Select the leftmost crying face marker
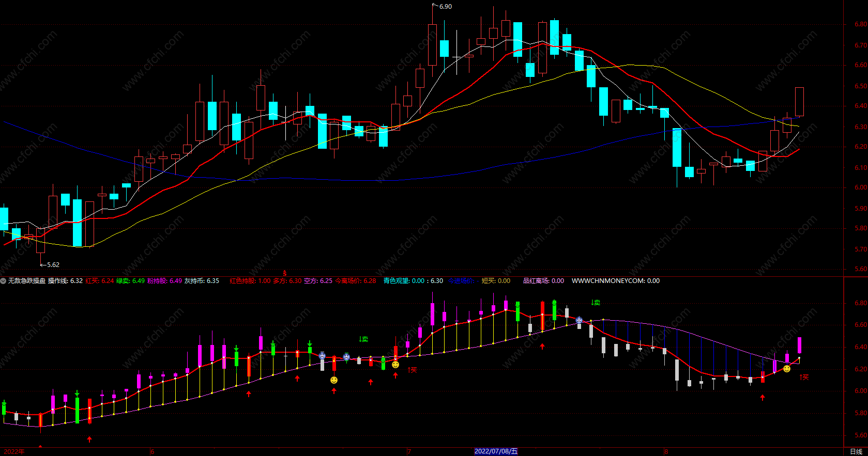 point(322,356)
